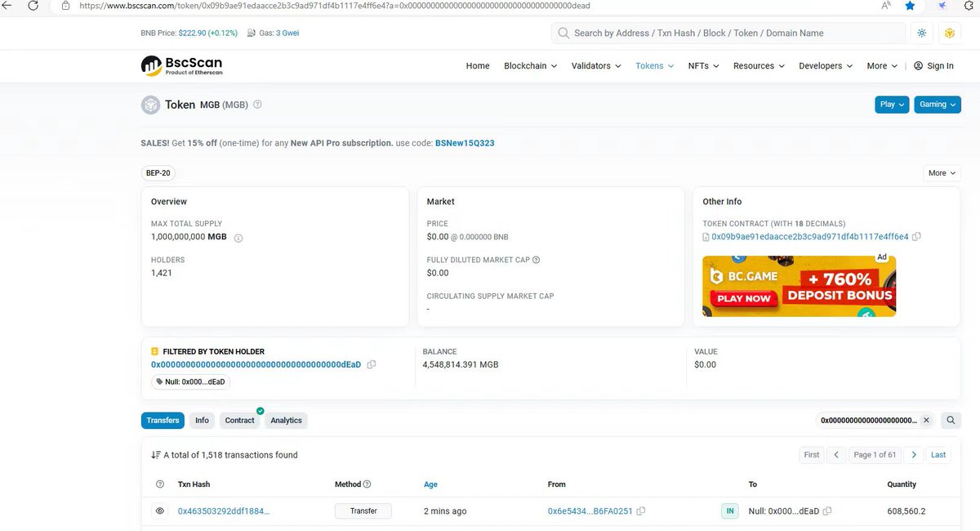Screen dimensions: 980x531
Task: Expand the Tokens menu
Action: coord(655,66)
